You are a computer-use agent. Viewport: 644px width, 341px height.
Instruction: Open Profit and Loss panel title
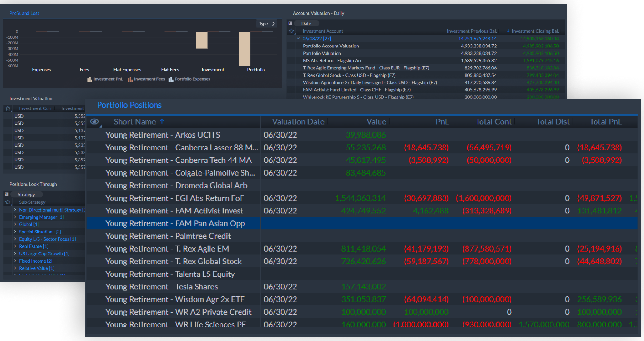point(24,13)
